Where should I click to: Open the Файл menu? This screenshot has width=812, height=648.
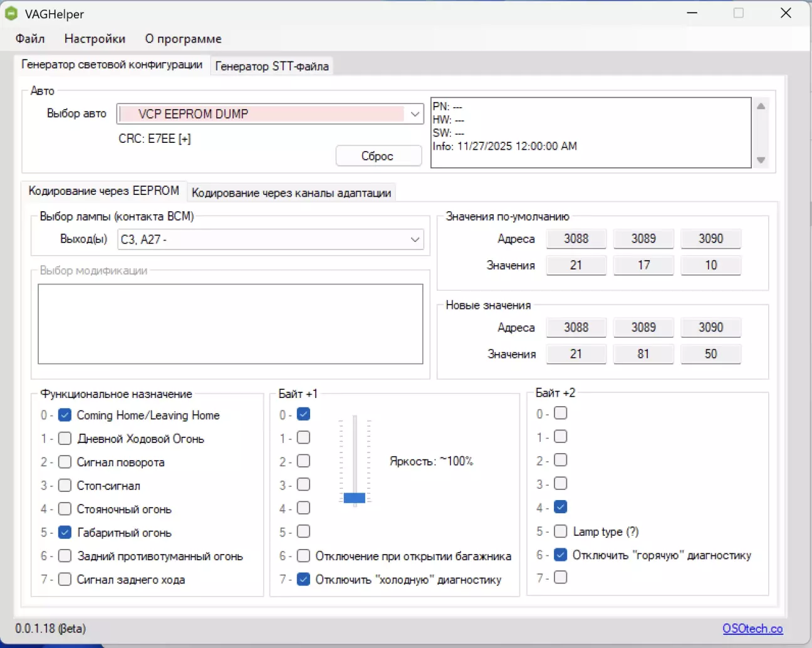tap(30, 39)
